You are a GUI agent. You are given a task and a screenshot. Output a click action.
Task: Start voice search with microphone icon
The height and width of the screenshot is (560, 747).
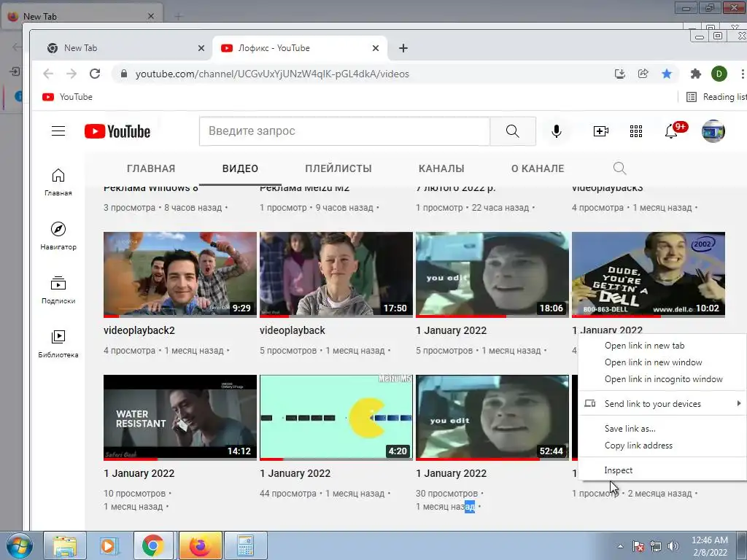(x=556, y=131)
